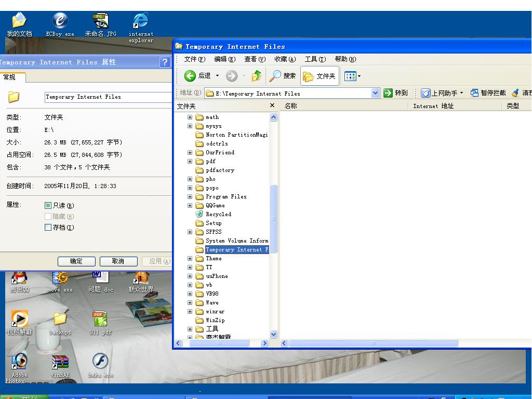The width and height of the screenshot is (532, 399).
Task: Expand the Program Files tree node
Action: (190, 197)
